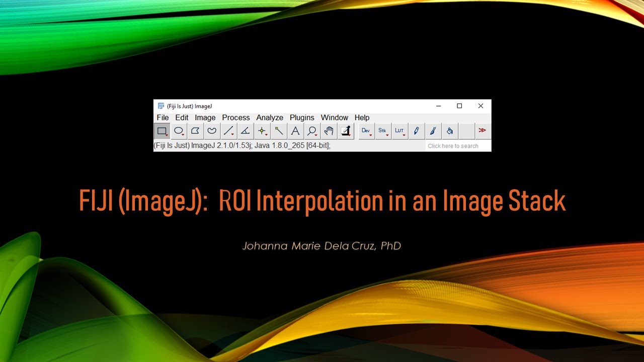Select the Polygon selection tool
The height and width of the screenshot is (362, 644).
(195, 131)
